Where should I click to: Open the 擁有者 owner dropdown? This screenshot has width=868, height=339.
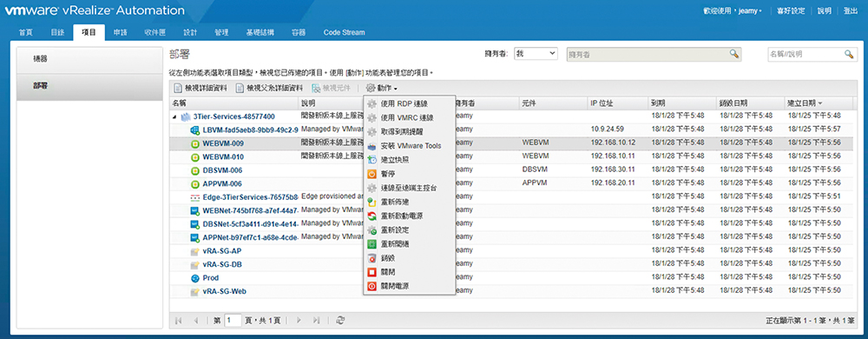pos(536,54)
